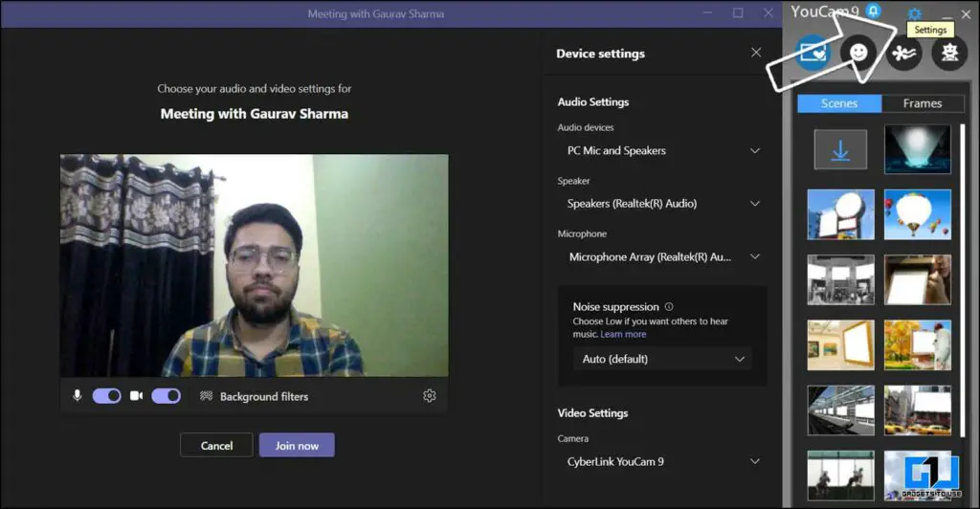The image size is (980, 509).
Task: Open the Learn more link
Action: [623, 334]
